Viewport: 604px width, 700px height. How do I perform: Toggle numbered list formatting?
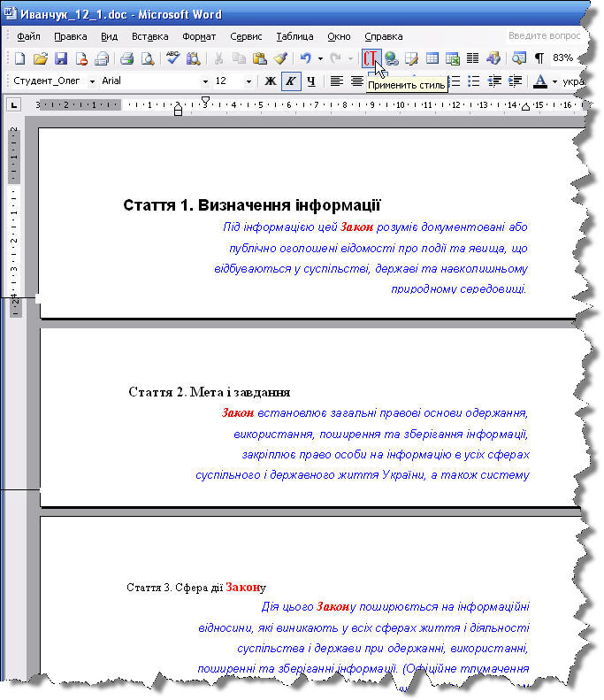(x=455, y=81)
